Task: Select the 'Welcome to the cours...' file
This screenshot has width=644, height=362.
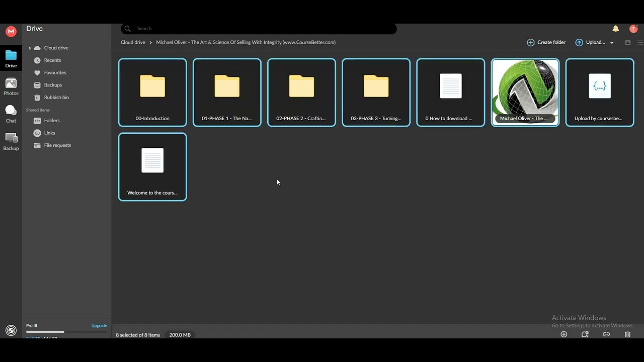Action: 152,167
